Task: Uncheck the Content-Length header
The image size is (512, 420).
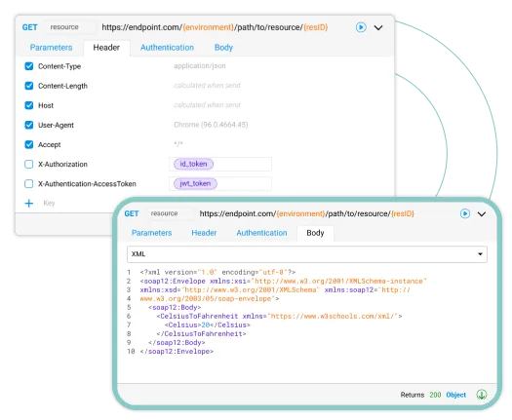Action: tap(29, 86)
